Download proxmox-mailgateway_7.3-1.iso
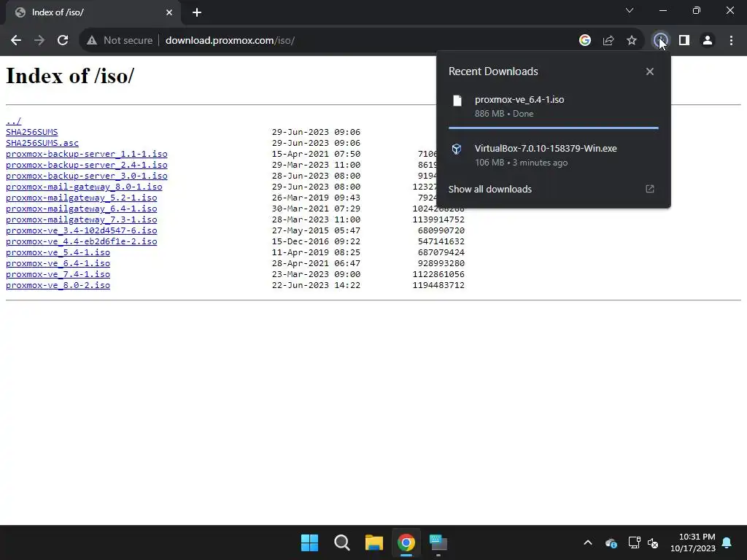The image size is (747, 560). coord(81,219)
